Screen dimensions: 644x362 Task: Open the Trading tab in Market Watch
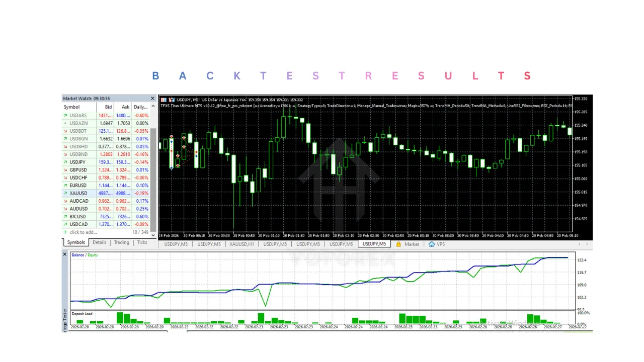pyautogui.click(x=121, y=242)
